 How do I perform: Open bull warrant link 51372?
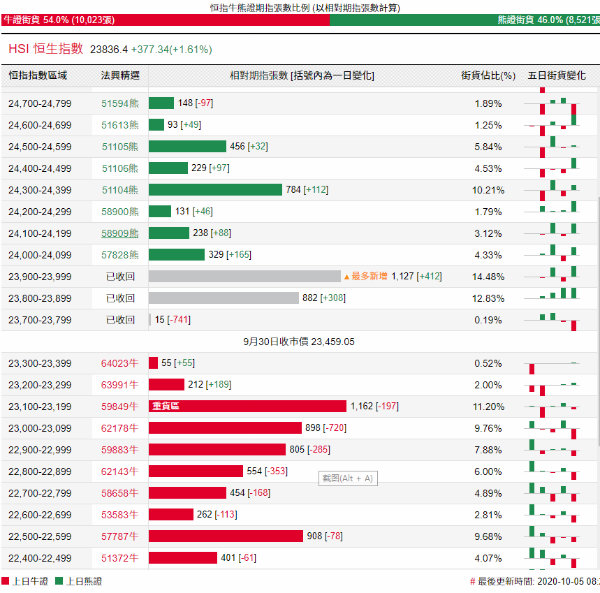point(119,558)
